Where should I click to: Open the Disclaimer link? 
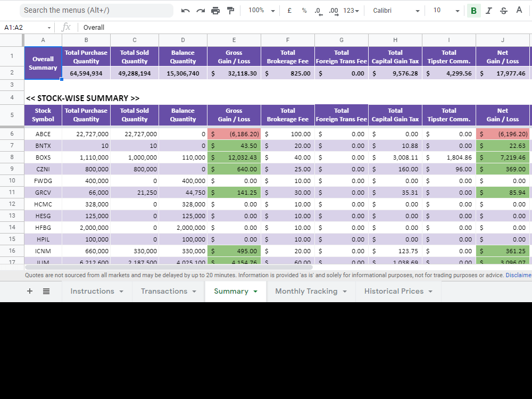click(519, 275)
